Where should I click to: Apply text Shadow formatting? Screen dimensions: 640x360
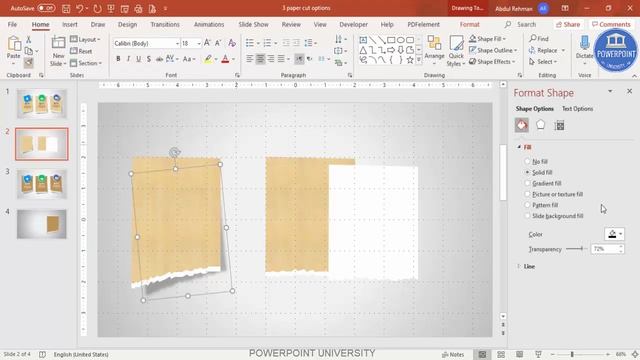149,59
